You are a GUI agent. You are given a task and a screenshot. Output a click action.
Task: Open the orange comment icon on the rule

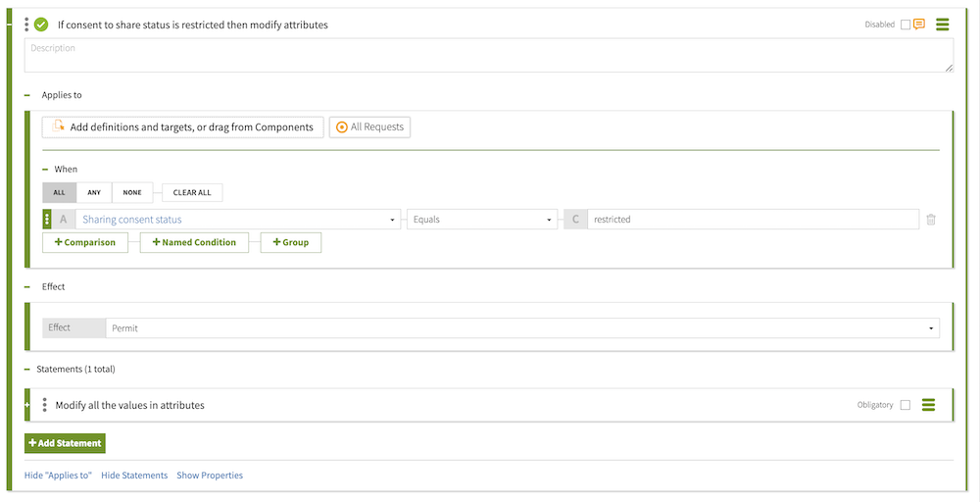(919, 25)
